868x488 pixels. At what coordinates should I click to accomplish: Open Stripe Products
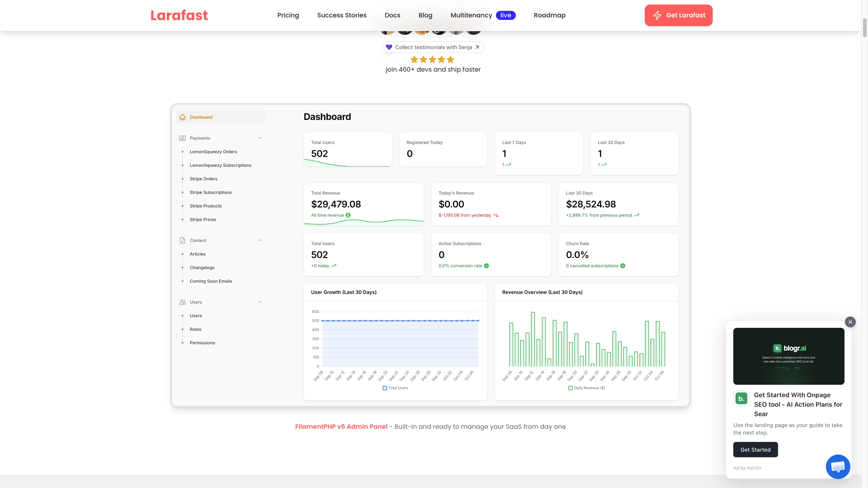coord(205,206)
